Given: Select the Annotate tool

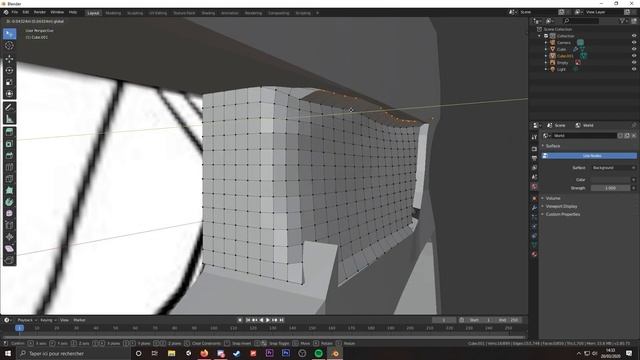Looking at the screenshot, I should click(9, 107).
